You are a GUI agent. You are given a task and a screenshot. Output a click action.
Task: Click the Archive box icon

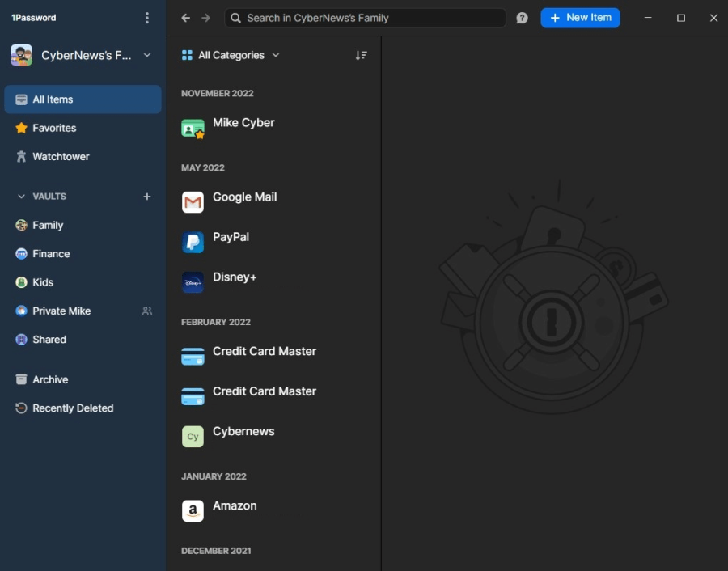21,379
